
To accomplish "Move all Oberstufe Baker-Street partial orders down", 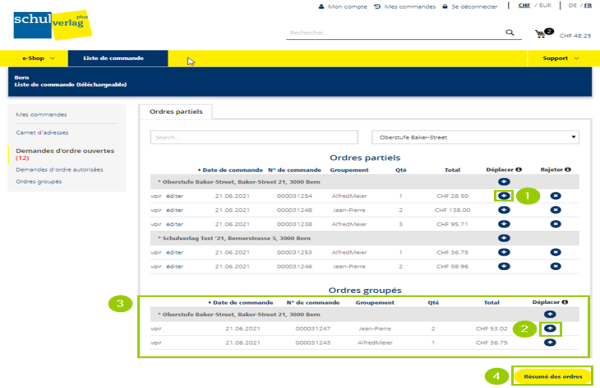I will pos(504,182).
